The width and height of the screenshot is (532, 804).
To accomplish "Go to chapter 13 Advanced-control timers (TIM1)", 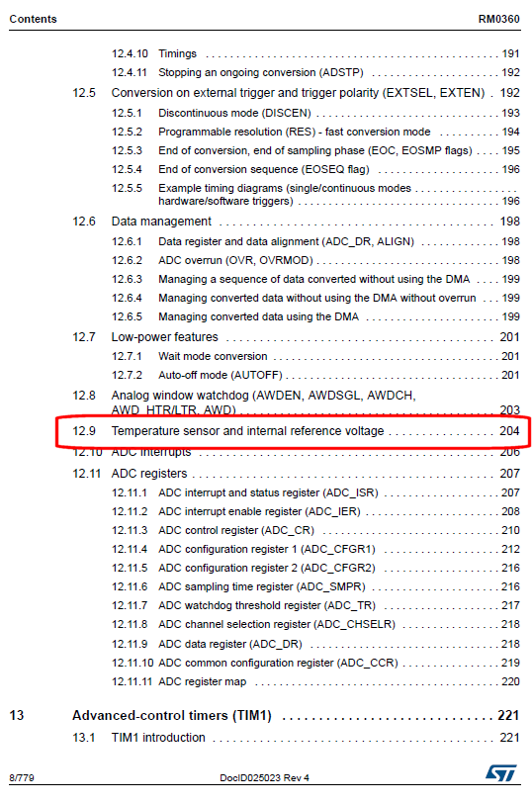I will click(264, 715).
